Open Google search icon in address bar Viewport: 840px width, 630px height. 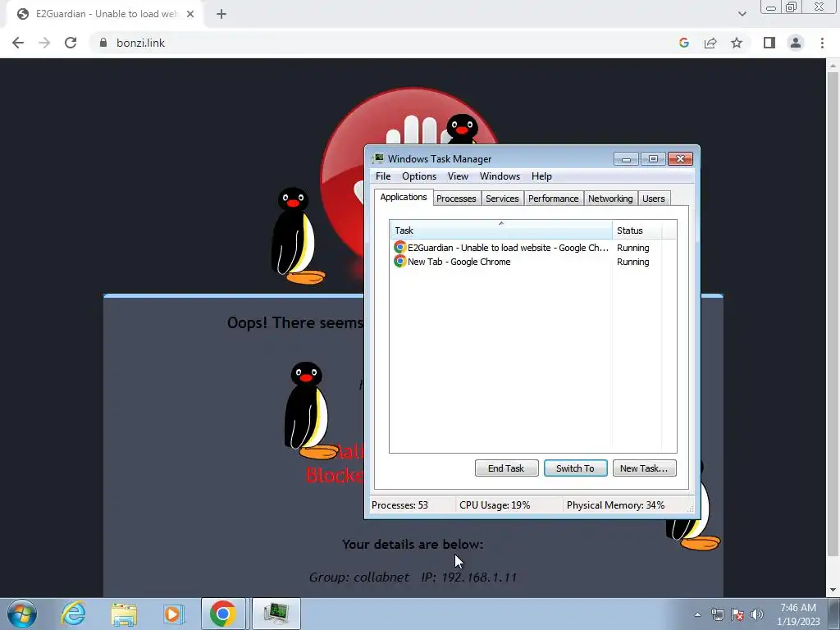(683, 43)
